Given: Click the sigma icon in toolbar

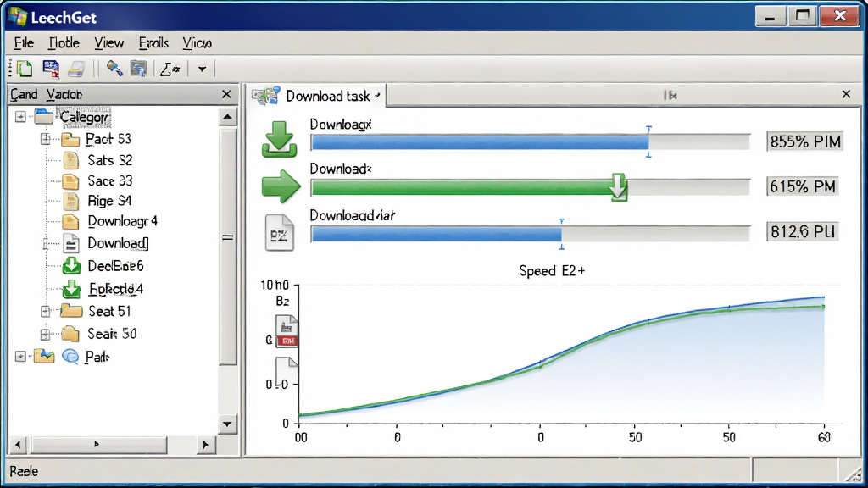Looking at the screenshot, I should tap(170, 69).
